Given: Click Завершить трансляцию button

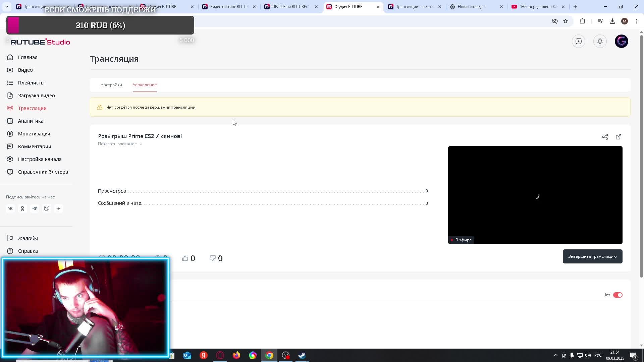Looking at the screenshot, I should click(x=593, y=256).
